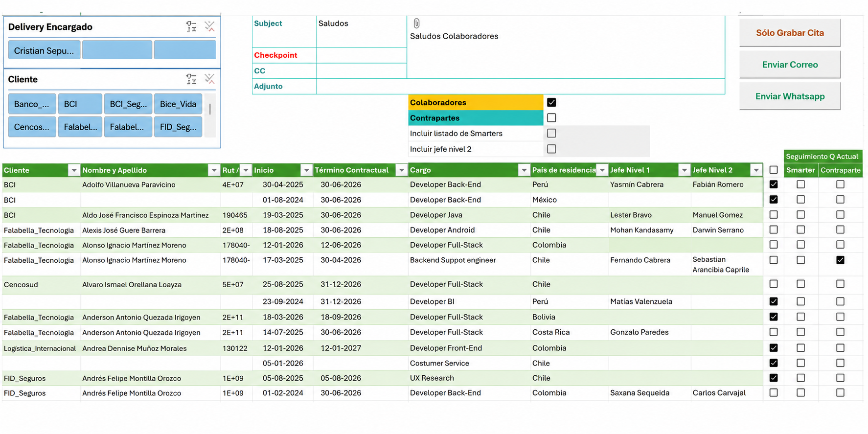Select the Logística_Internacional cell
Image resolution: width=868 pixels, height=434 pixels.
[x=41, y=348]
